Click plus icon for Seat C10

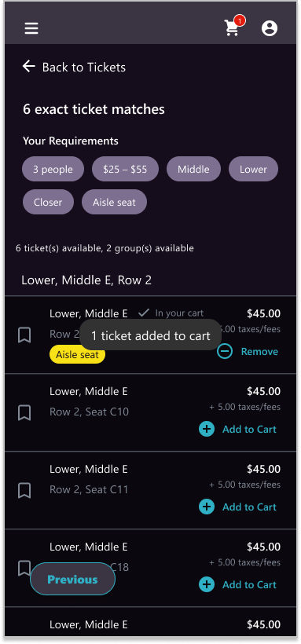pyautogui.click(x=207, y=429)
